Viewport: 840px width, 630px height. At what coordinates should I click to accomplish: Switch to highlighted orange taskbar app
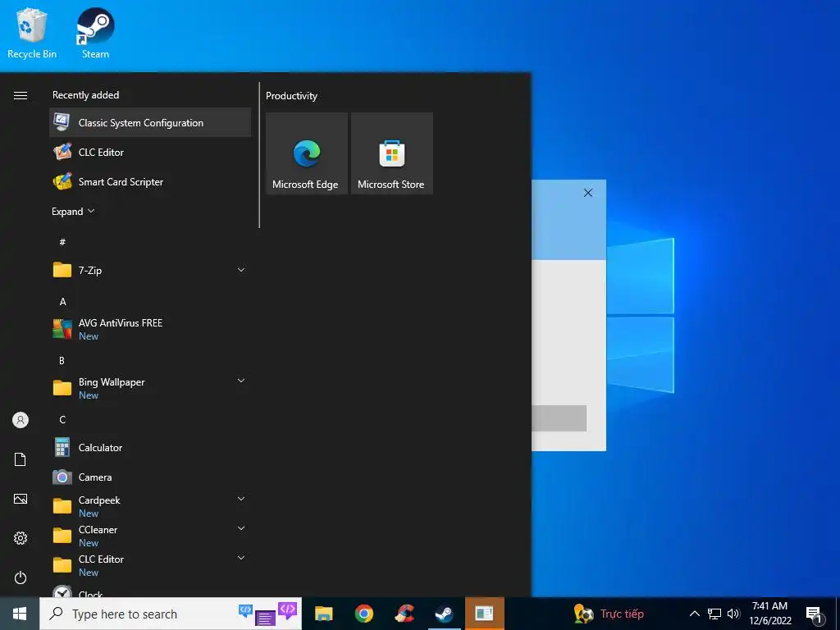pyautogui.click(x=484, y=614)
